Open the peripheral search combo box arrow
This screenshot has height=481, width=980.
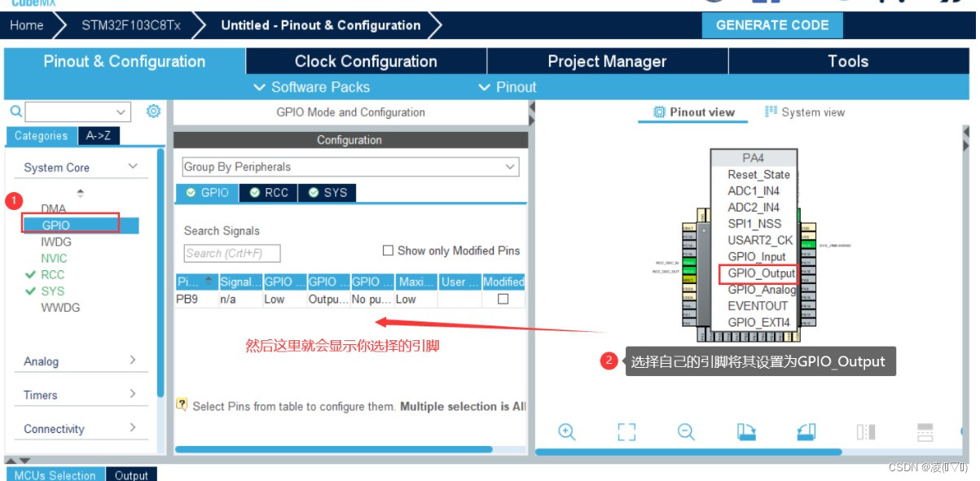click(122, 112)
